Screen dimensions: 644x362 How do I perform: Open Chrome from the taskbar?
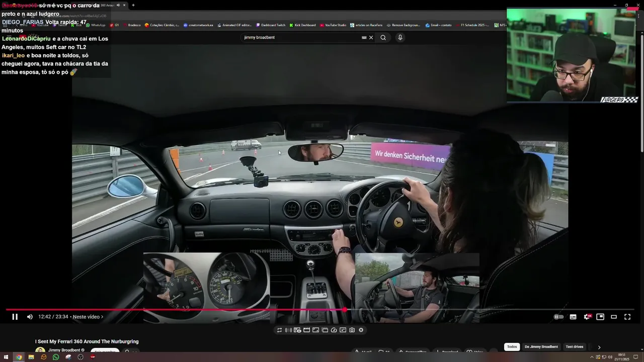point(19,357)
